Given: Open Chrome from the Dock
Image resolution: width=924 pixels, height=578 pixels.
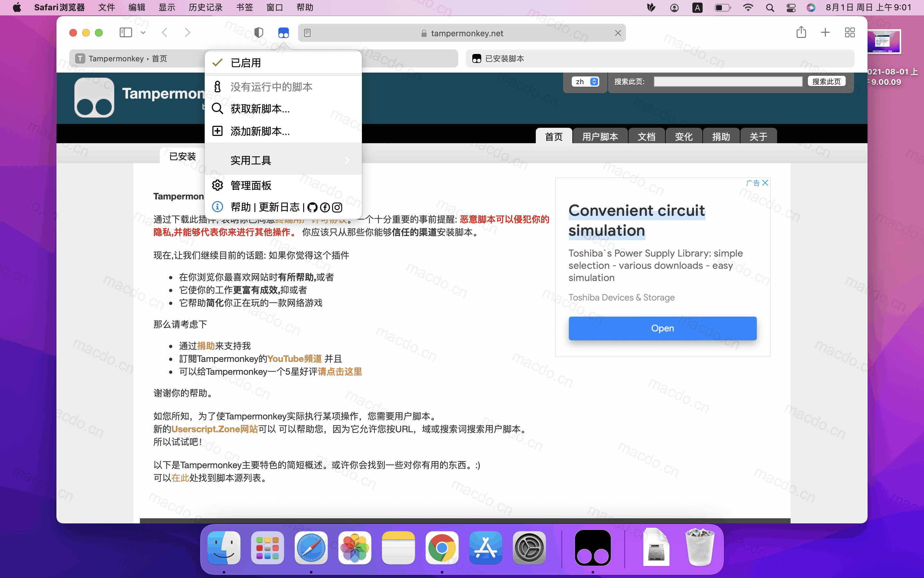Looking at the screenshot, I should 442,547.
